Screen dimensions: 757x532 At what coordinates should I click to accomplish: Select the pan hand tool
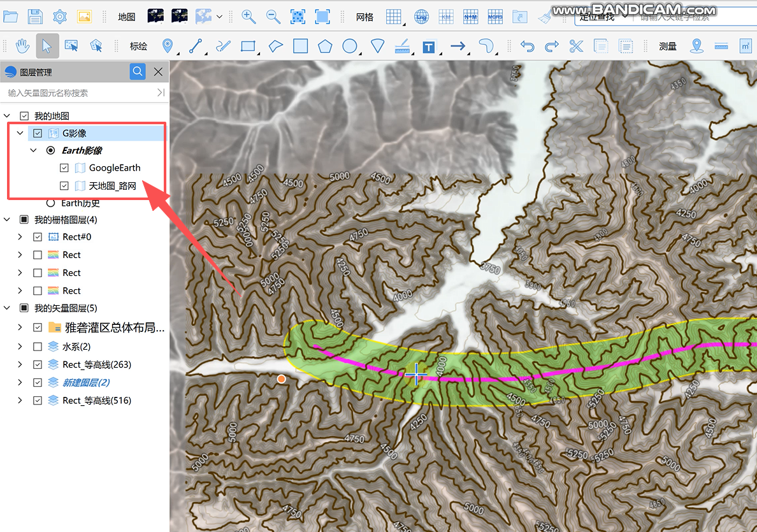click(22, 47)
